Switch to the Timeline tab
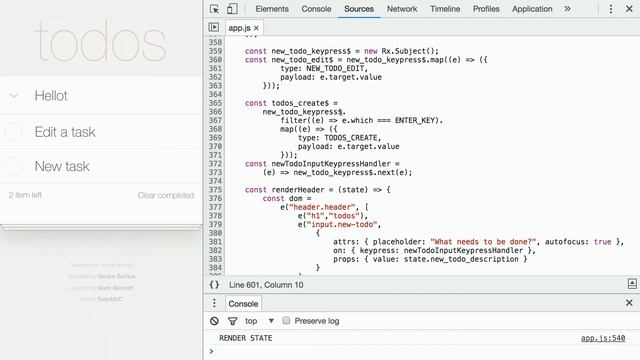Screen dimensions: 640x360 pos(445,9)
